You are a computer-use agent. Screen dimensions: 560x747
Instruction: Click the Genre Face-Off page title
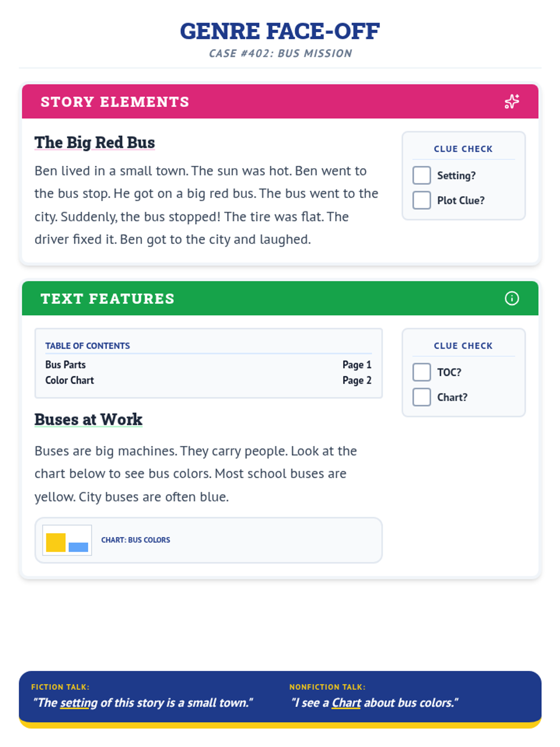[280, 31]
